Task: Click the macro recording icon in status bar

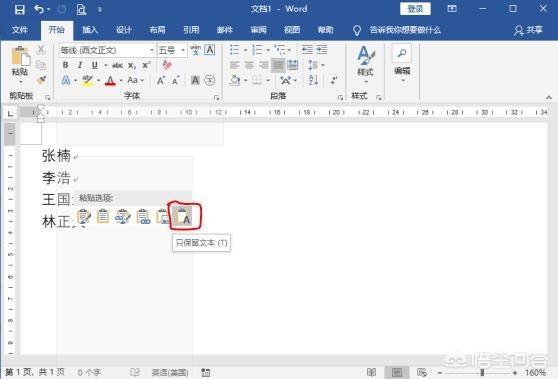Action: tap(206, 373)
